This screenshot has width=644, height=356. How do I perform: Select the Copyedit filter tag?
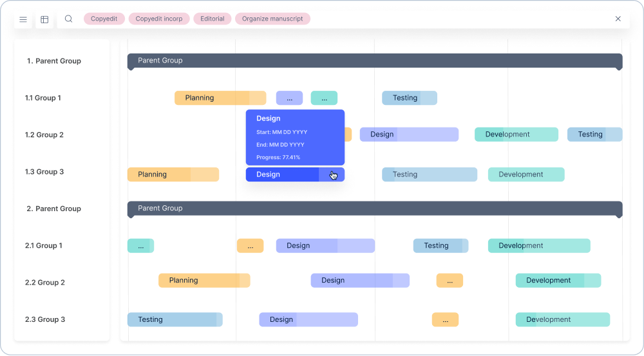pyautogui.click(x=104, y=19)
